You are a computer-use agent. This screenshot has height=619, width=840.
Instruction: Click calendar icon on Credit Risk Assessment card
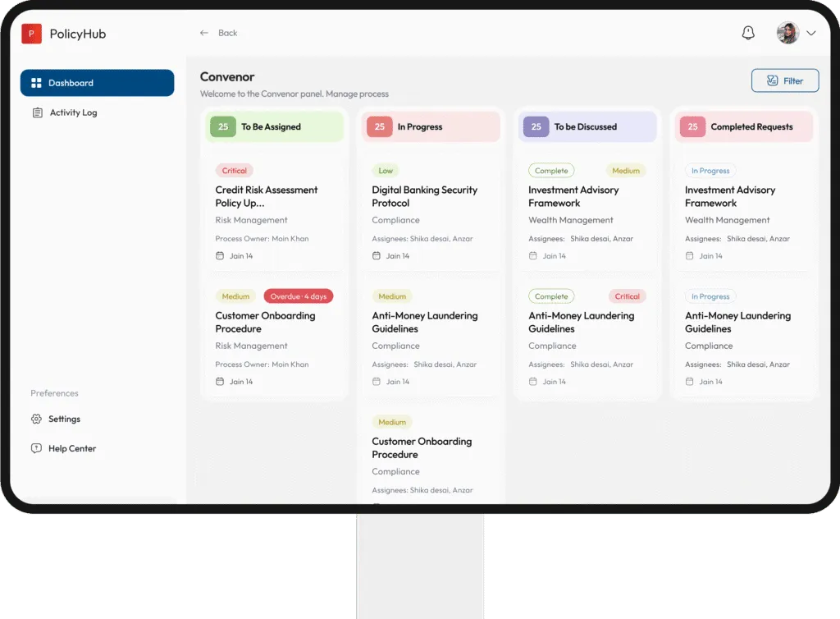pos(220,256)
